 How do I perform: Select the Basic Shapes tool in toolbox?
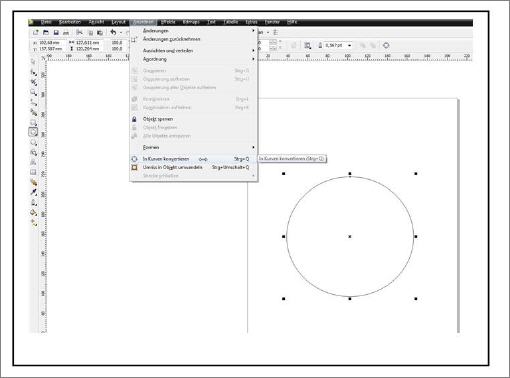point(33,152)
